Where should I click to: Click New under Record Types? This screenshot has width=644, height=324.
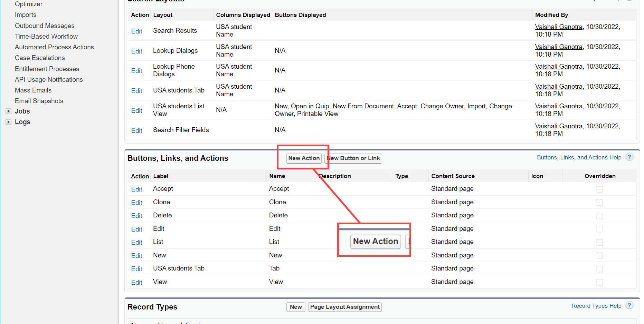tap(295, 307)
